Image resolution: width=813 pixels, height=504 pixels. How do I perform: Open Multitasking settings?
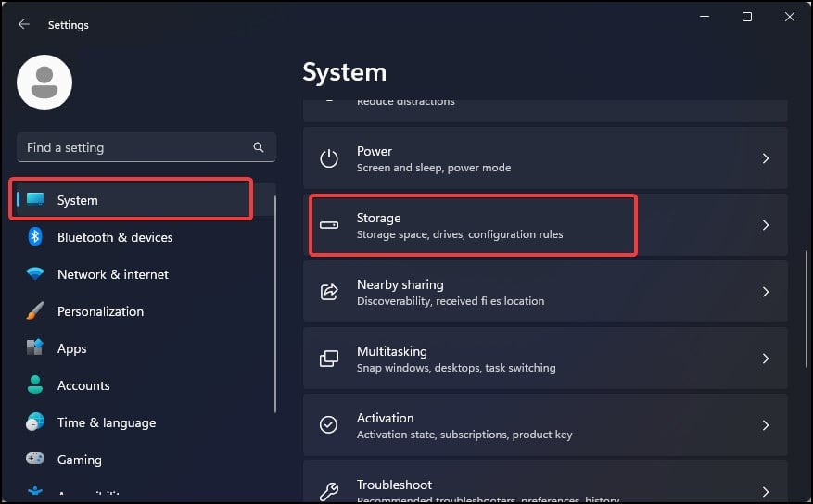(x=545, y=359)
